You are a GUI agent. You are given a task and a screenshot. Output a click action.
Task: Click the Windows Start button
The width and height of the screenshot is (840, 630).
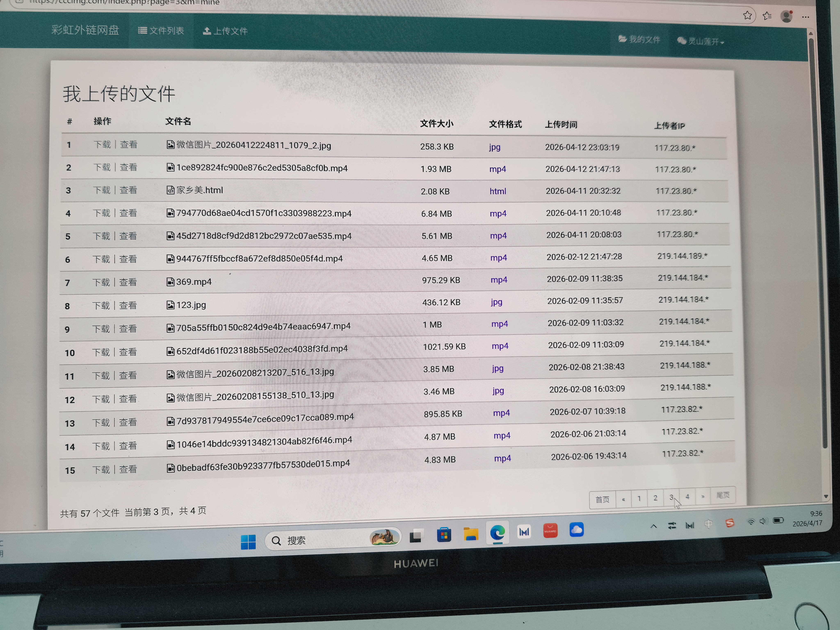tap(248, 542)
